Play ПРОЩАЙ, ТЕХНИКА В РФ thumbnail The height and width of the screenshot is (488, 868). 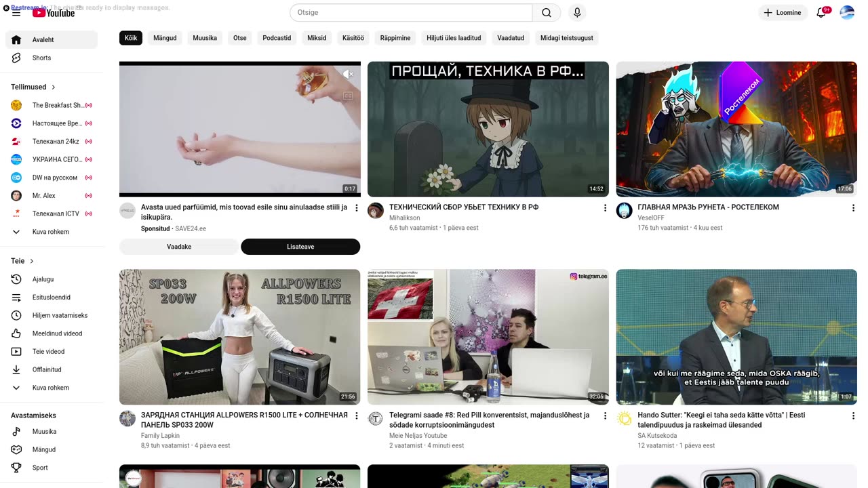point(488,129)
